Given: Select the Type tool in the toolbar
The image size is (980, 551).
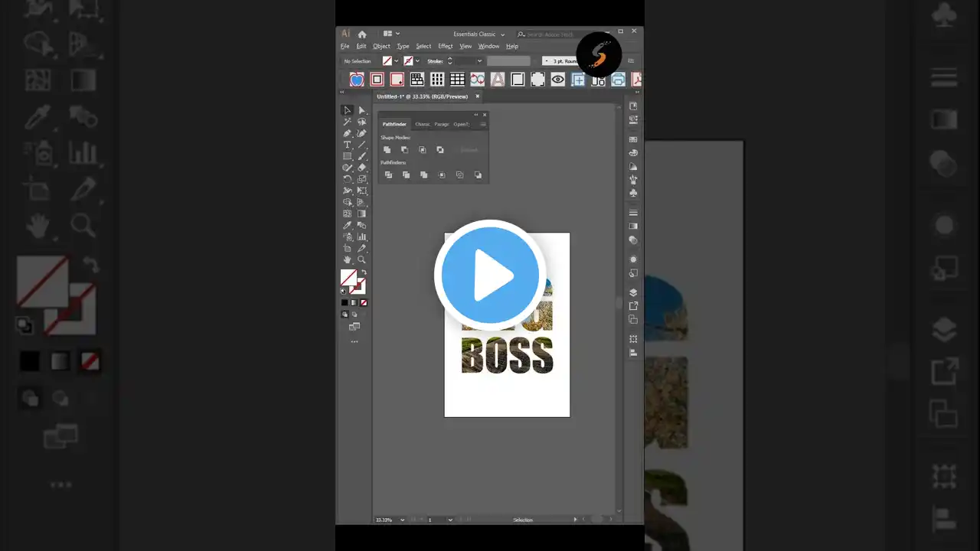Looking at the screenshot, I should click(347, 145).
